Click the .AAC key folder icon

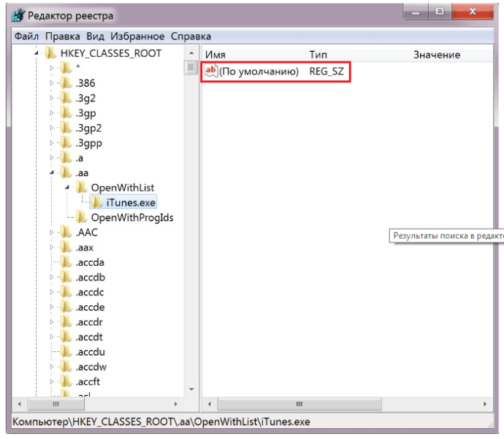[66, 232]
